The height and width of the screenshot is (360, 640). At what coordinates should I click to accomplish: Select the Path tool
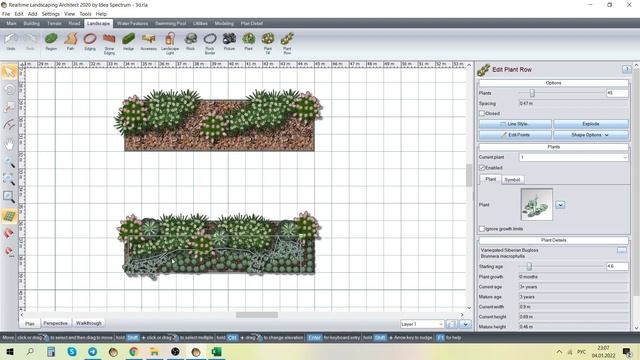pyautogui.click(x=70, y=42)
